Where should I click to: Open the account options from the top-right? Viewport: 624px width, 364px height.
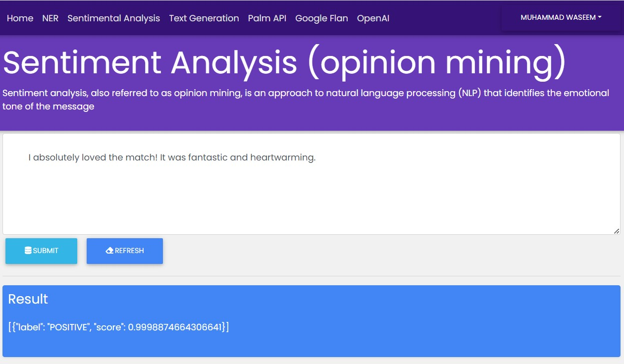(x=560, y=17)
